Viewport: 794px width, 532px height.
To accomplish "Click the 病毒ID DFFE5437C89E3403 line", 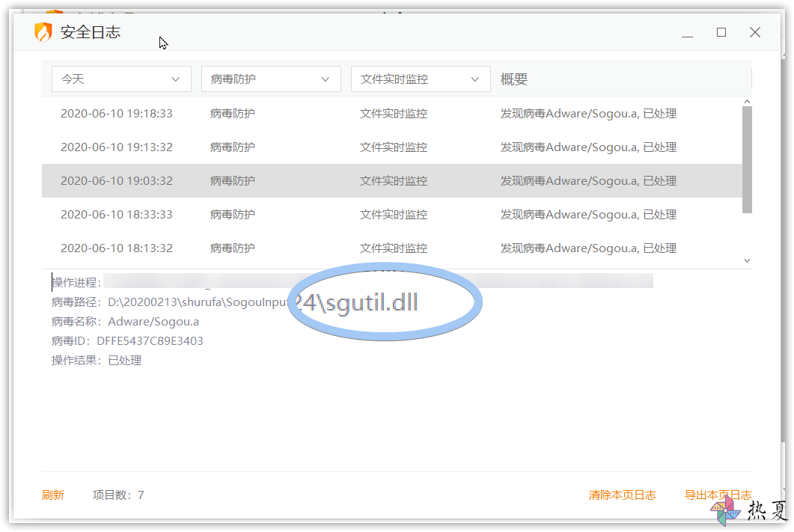I will pyautogui.click(x=127, y=341).
